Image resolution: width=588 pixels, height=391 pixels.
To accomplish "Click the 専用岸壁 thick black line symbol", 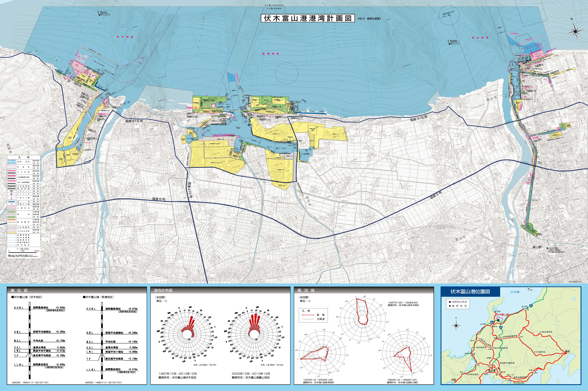I will [11, 189].
